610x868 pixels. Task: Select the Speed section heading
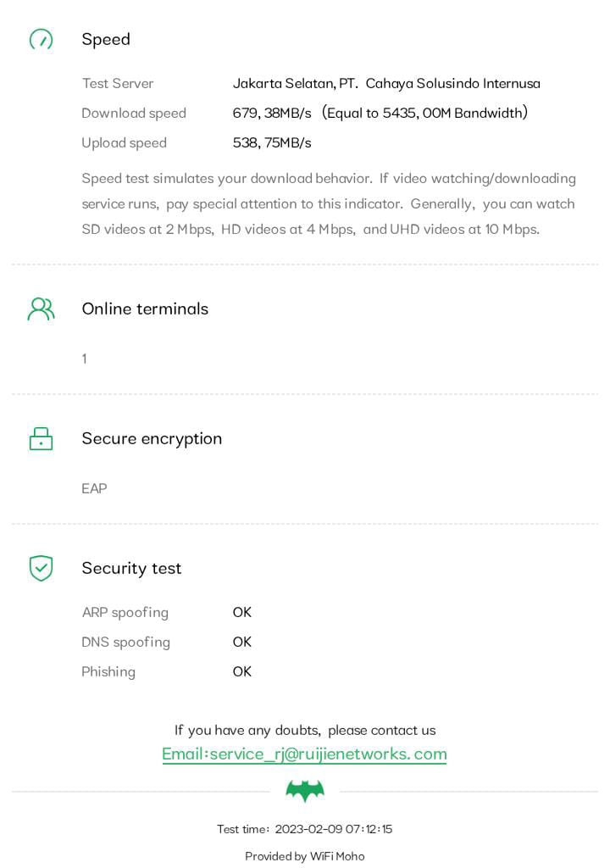pos(106,39)
